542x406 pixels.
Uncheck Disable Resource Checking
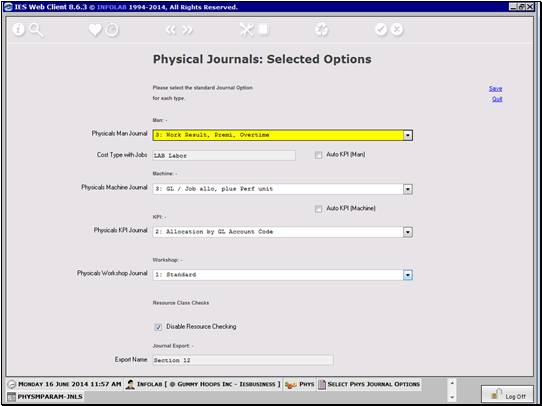click(x=158, y=327)
